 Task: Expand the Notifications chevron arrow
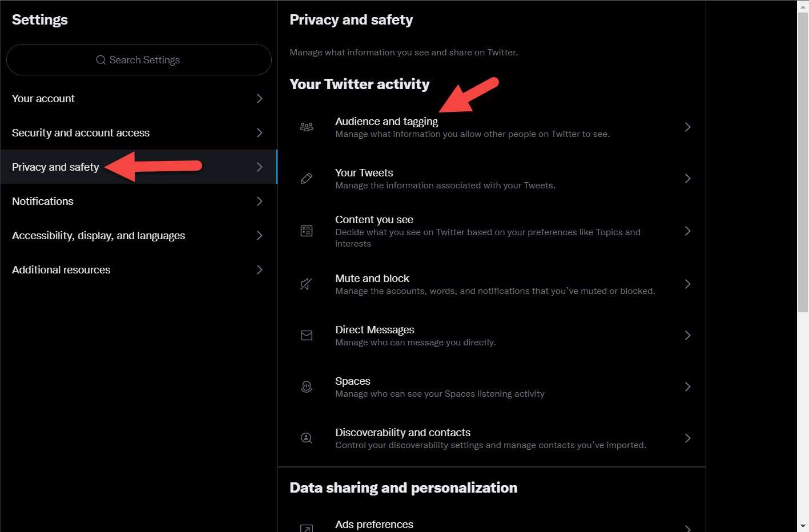[259, 201]
